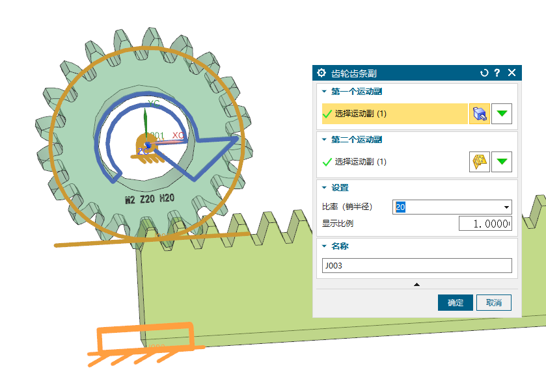Image resolution: width=546 pixels, height=392 pixels.
Task: Click the 显示比例 value field
Action: [x=485, y=224]
